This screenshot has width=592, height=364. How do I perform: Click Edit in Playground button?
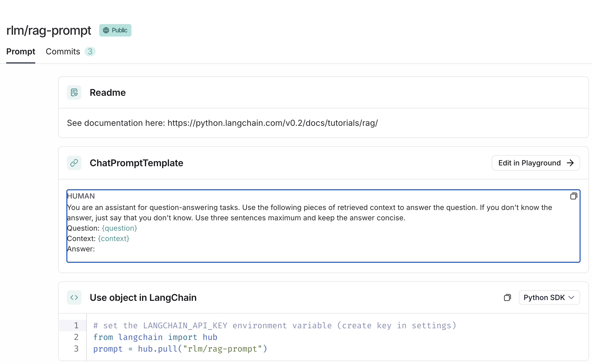536,163
